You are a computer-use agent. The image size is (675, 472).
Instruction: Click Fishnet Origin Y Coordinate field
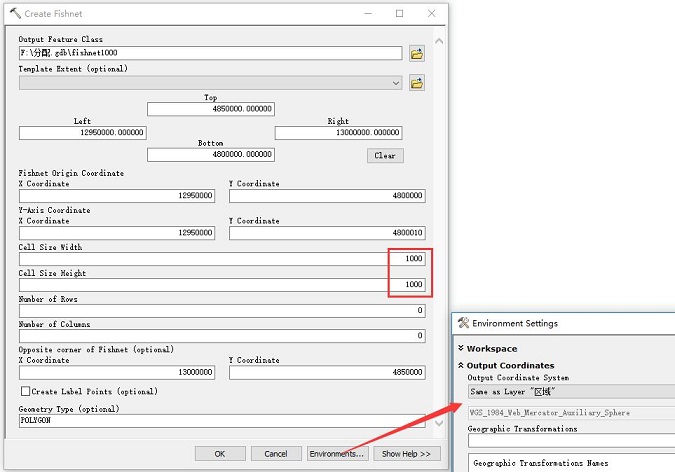click(x=327, y=196)
